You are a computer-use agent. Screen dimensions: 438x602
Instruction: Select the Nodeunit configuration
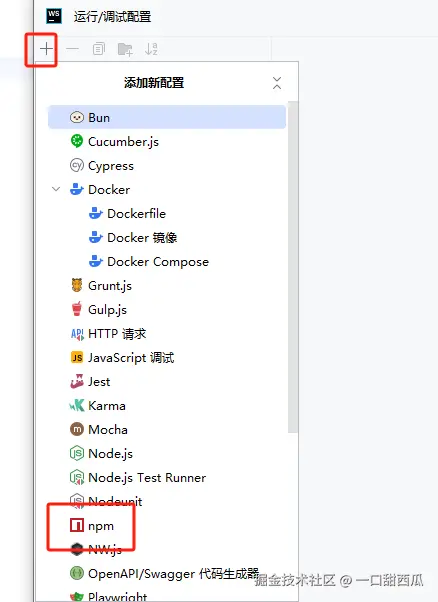coord(167,501)
